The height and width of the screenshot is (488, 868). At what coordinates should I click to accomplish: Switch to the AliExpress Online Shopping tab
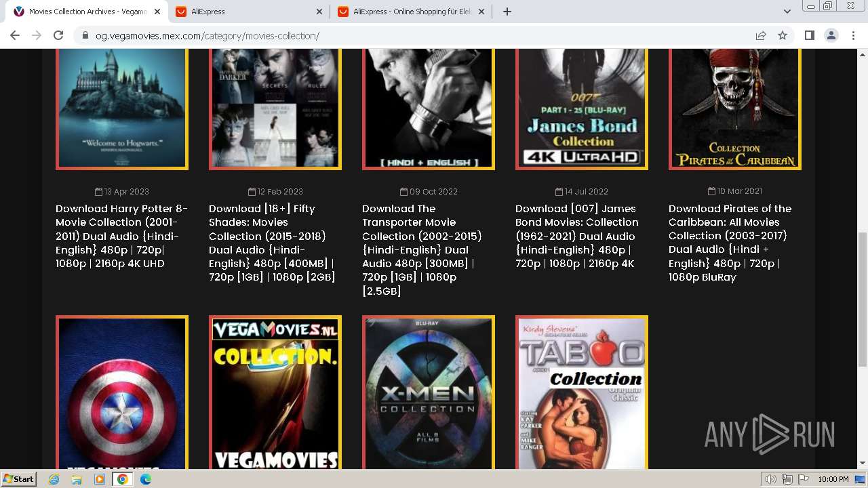point(410,12)
